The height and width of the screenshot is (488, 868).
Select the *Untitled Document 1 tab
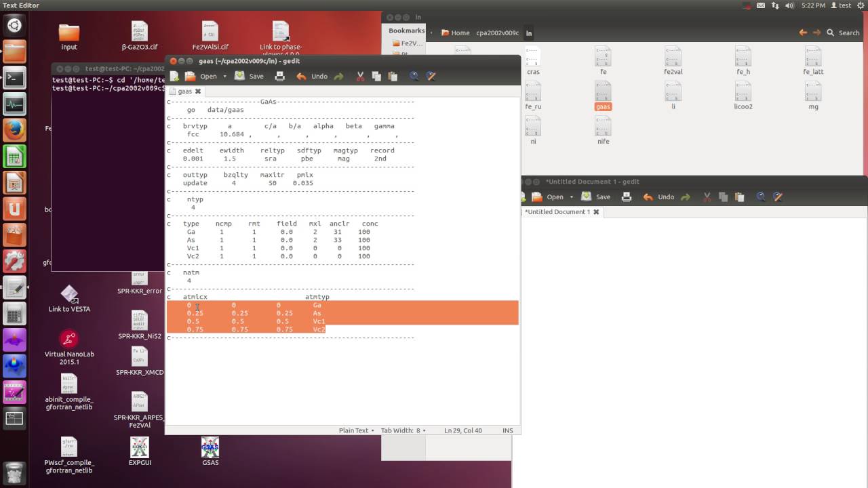coord(558,212)
